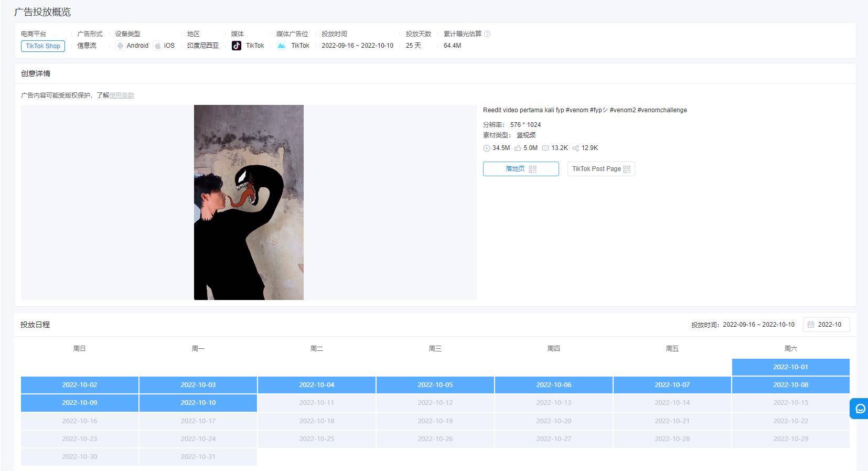Click the 印度尼西亚 region value
Viewport: 868px width, 471px height.
pos(203,46)
